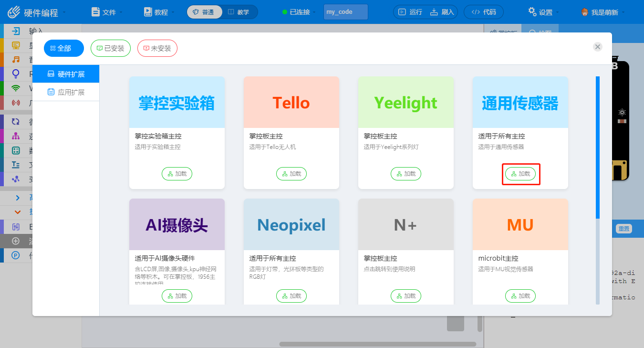The height and width of the screenshot is (348, 644).
Task: Flash code to board with 刷入
Action: pyautogui.click(x=442, y=12)
